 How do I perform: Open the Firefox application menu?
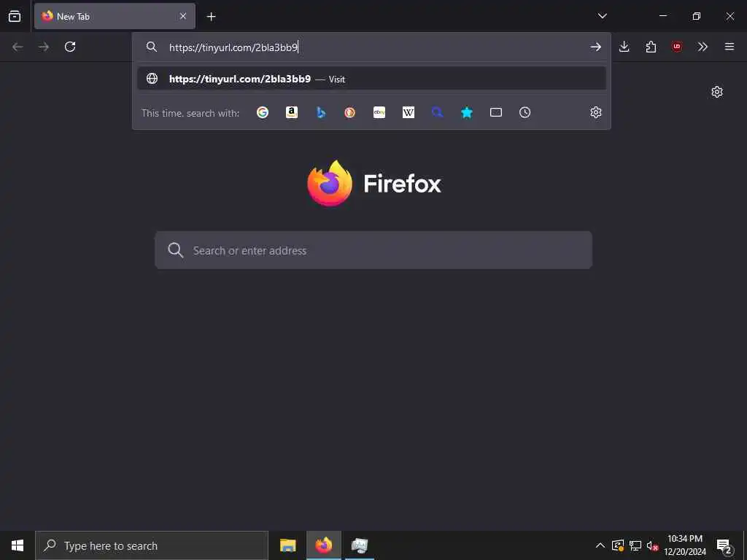729,47
